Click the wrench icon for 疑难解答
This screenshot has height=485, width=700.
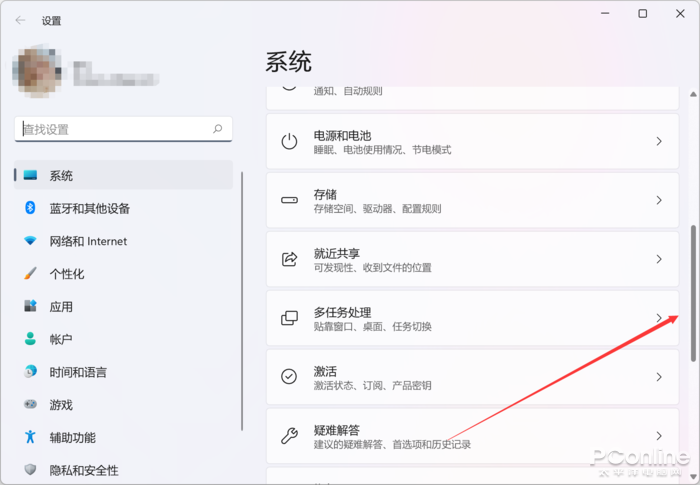289,435
